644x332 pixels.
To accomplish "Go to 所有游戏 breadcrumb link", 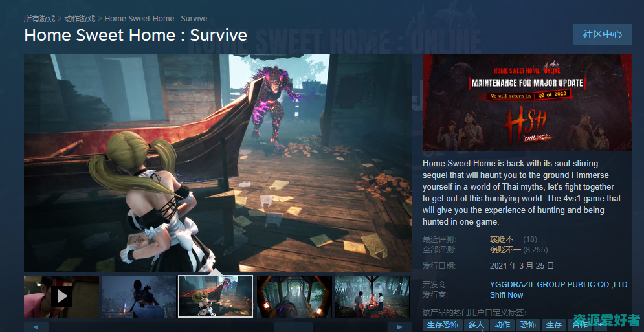I will tap(39, 19).
